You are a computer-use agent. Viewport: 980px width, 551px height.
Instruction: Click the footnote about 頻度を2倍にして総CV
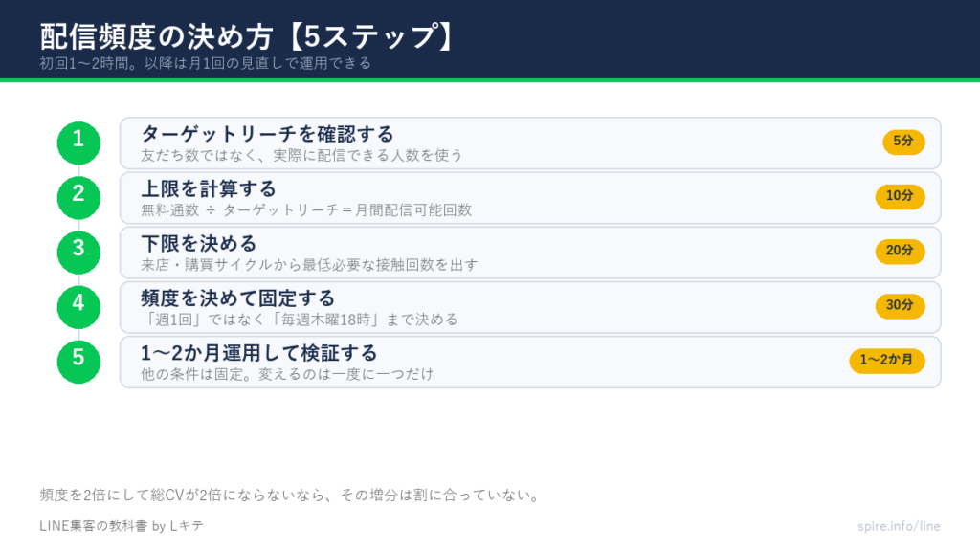click(x=289, y=496)
